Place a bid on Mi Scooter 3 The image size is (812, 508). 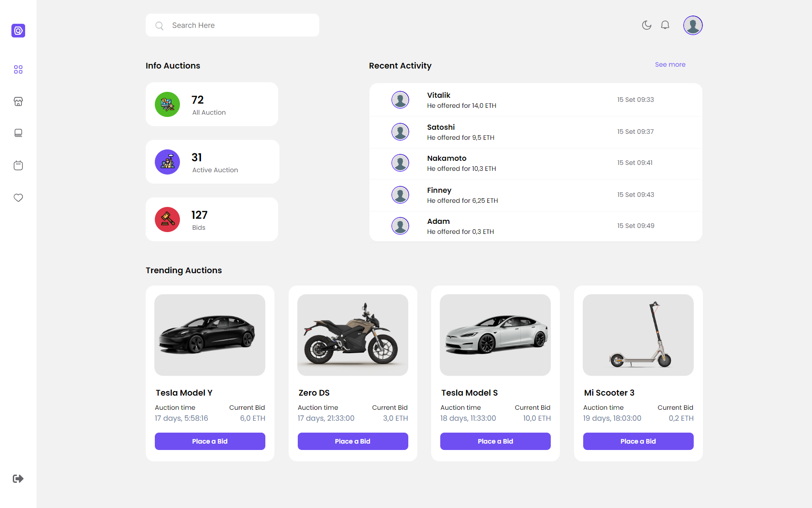638,441
